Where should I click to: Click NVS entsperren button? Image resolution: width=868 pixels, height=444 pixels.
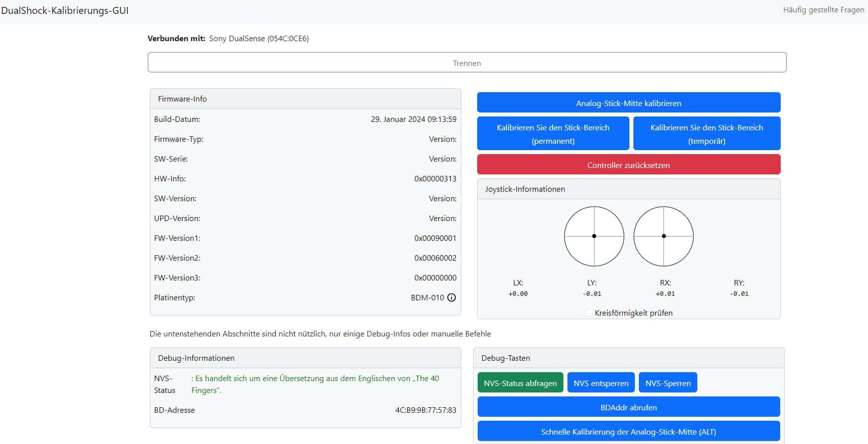click(x=601, y=383)
